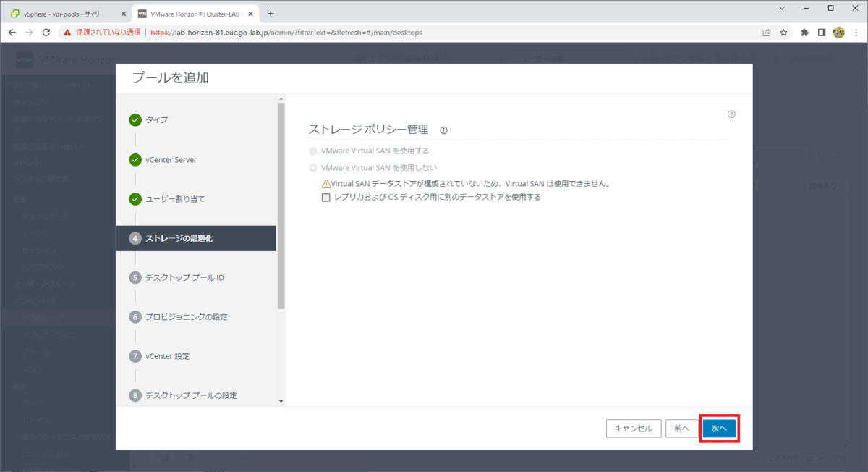Viewport: 868px width, 472px height.
Task: Click completed check icon for vCenter Server step
Action: pyautogui.click(x=135, y=159)
